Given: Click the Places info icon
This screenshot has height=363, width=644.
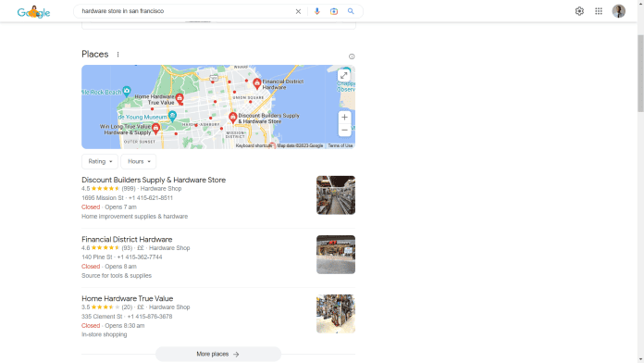Looking at the screenshot, I should [x=352, y=56].
